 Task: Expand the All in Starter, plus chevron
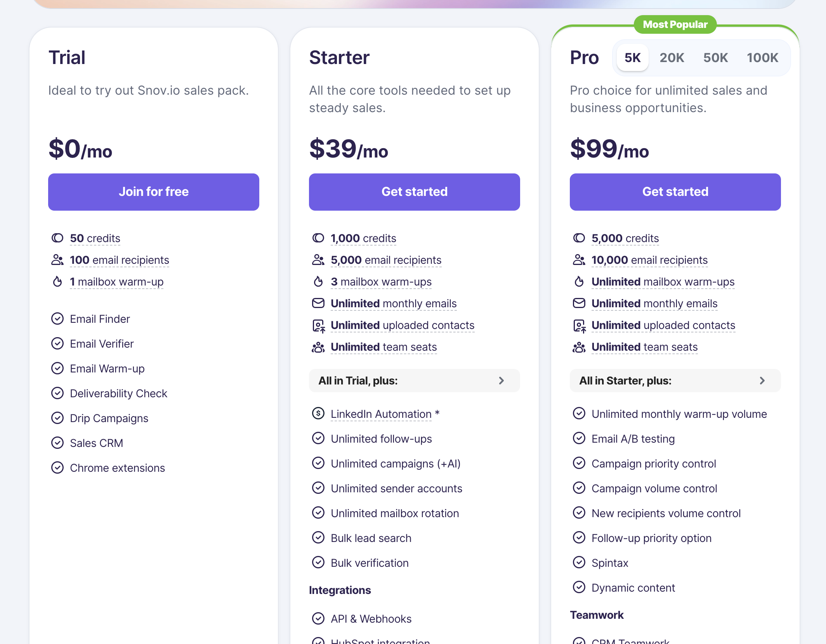point(762,381)
